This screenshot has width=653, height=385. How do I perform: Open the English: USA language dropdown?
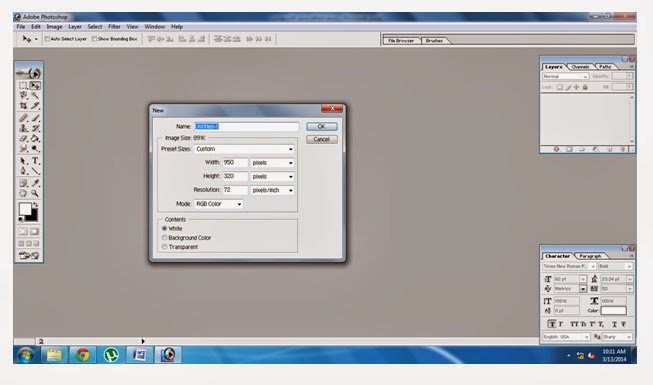566,336
